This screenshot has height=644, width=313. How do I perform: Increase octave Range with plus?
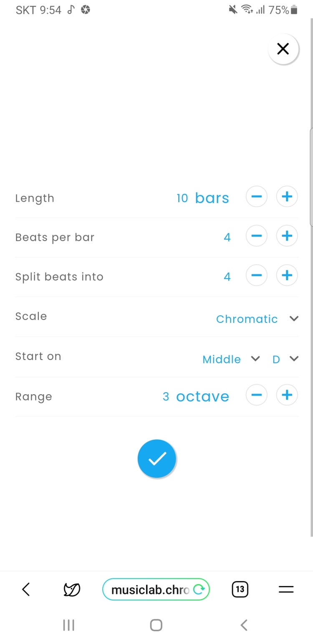click(287, 395)
